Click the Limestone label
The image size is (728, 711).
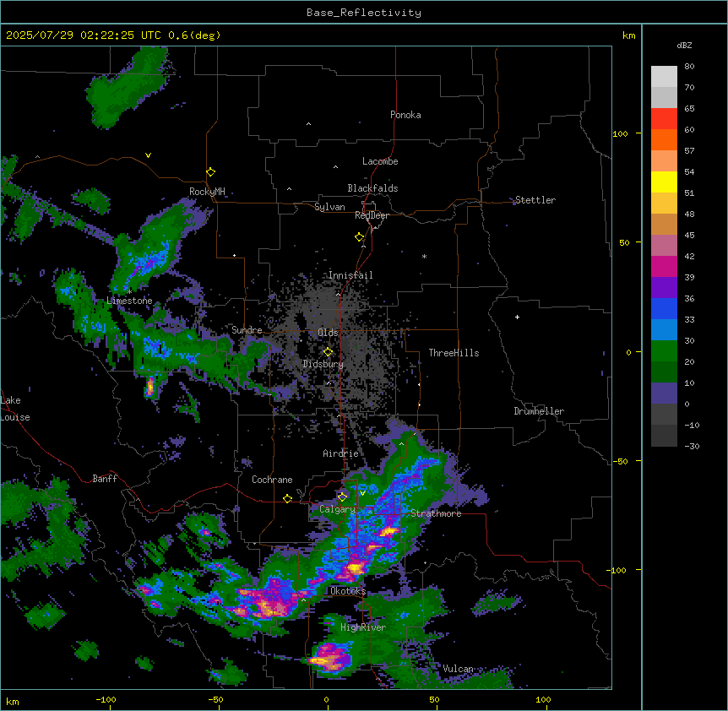(x=129, y=301)
